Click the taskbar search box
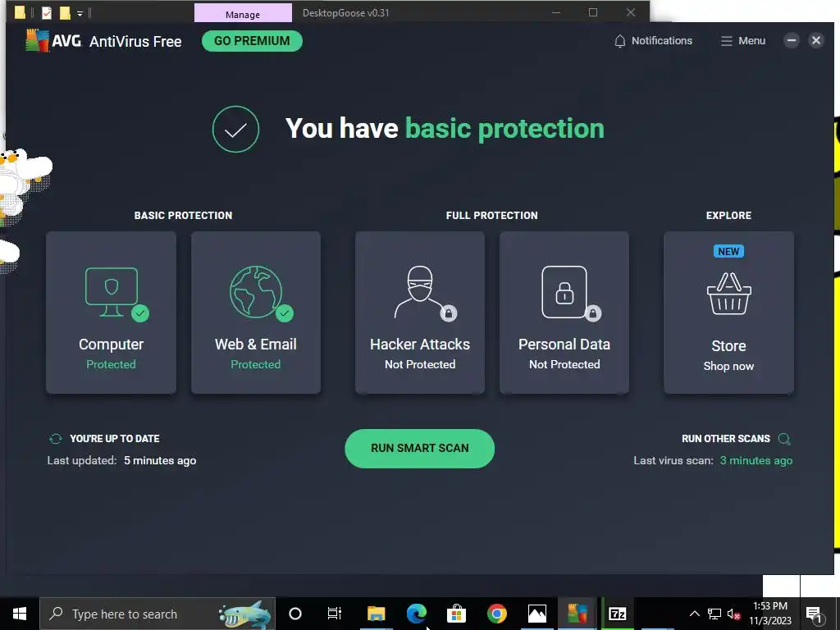This screenshot has height=630, width=840. 157,614
